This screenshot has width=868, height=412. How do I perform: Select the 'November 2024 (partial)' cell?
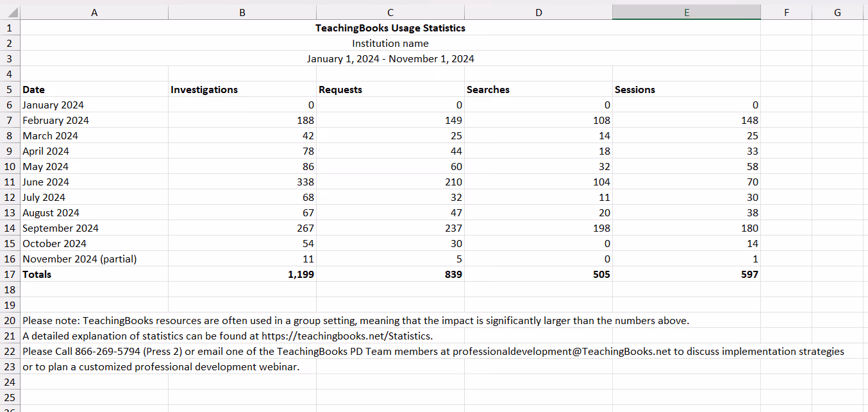pyautogui.click(x=95, y=259)
